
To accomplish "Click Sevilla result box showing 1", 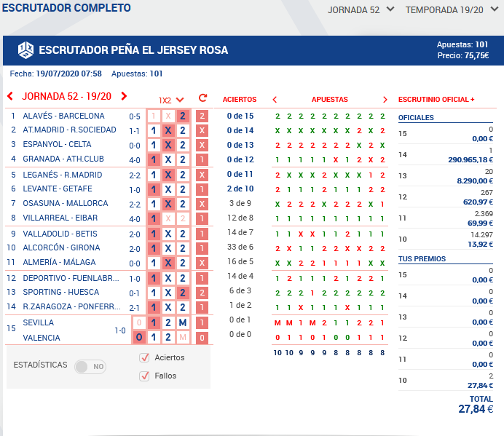I will pyautogui.click(x=202, y=322).
